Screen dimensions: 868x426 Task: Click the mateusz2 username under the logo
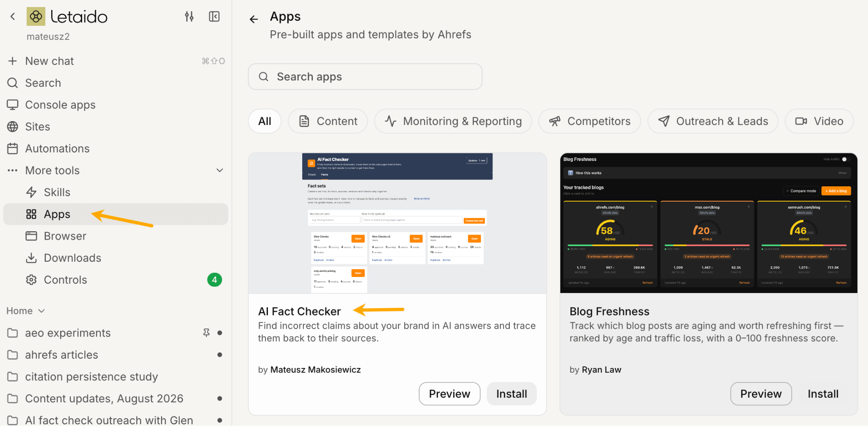[x=48, y=37]
